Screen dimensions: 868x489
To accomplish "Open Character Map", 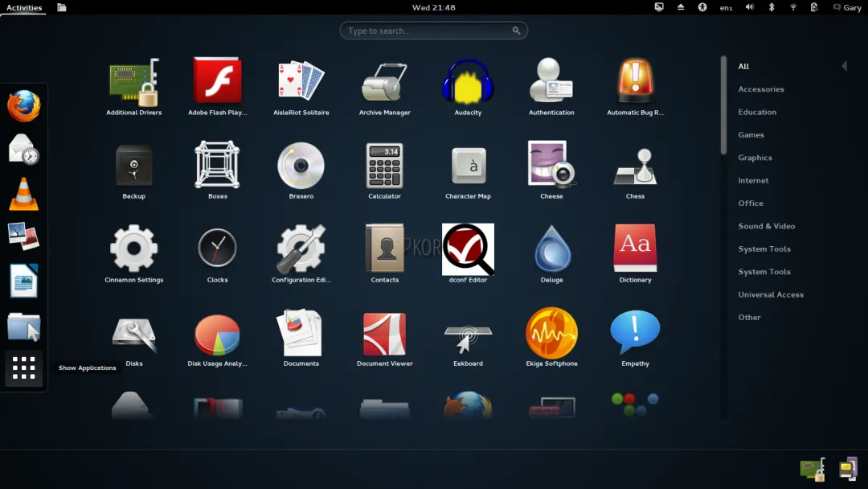I will [469, 165].
